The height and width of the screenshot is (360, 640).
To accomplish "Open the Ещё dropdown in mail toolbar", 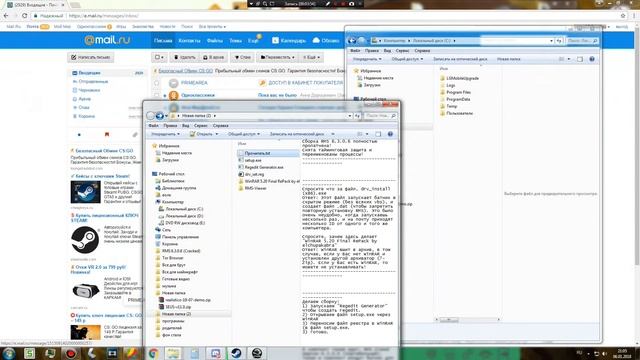I will pos(311,57).
